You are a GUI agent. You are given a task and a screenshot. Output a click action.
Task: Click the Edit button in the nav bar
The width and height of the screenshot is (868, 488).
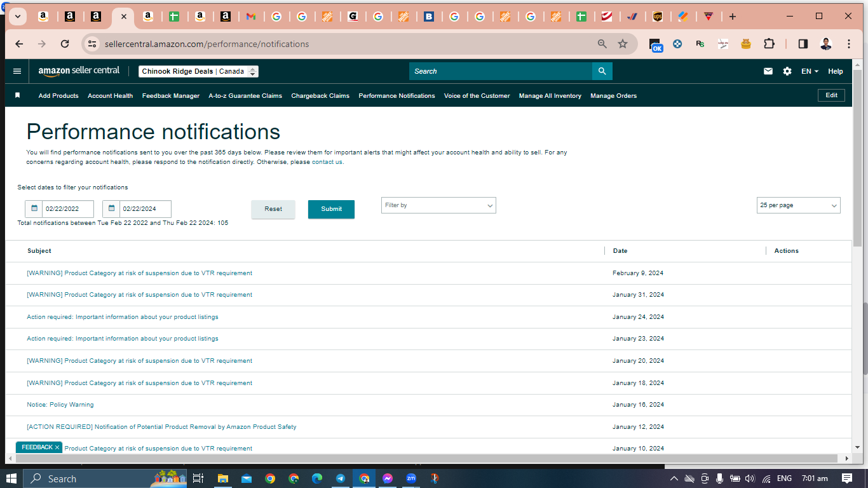[x=831, y=95]
